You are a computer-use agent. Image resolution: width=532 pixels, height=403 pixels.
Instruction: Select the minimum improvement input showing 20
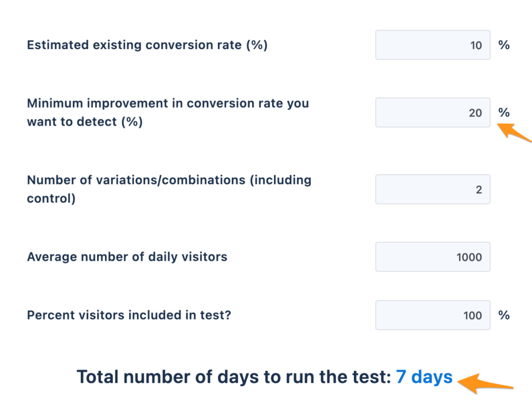433,112
